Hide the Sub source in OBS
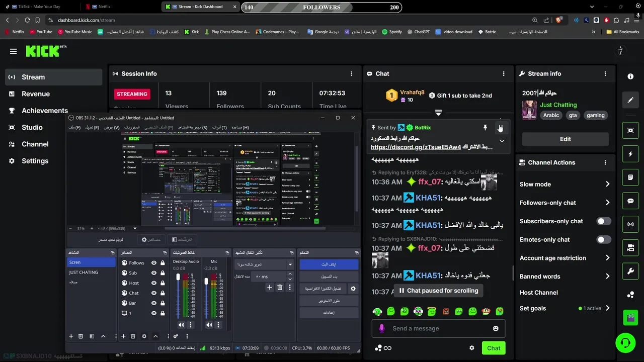Screen dimensions: 644x362 (154, 273)
